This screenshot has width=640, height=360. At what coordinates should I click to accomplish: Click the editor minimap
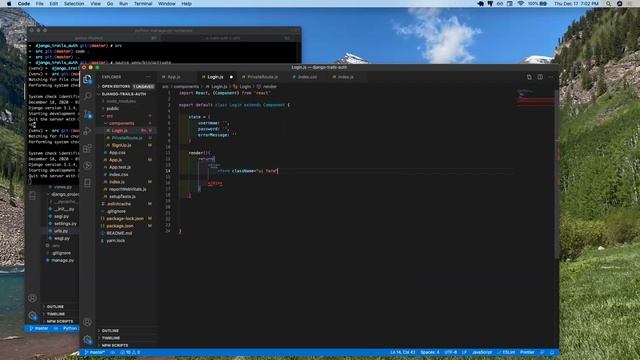tap(535, 98)
